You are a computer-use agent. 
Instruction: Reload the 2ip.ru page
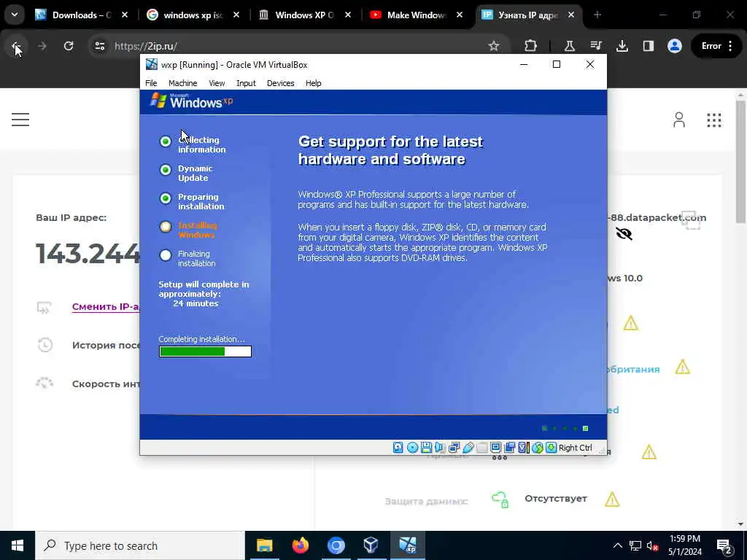coord(69,46)
